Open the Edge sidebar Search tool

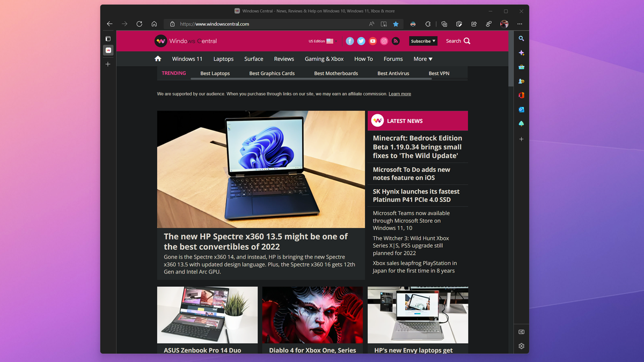pyautogui.click(x=521, y=39)
